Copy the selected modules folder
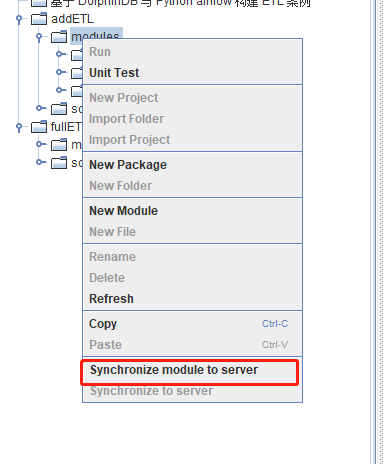 coord(192,324)
